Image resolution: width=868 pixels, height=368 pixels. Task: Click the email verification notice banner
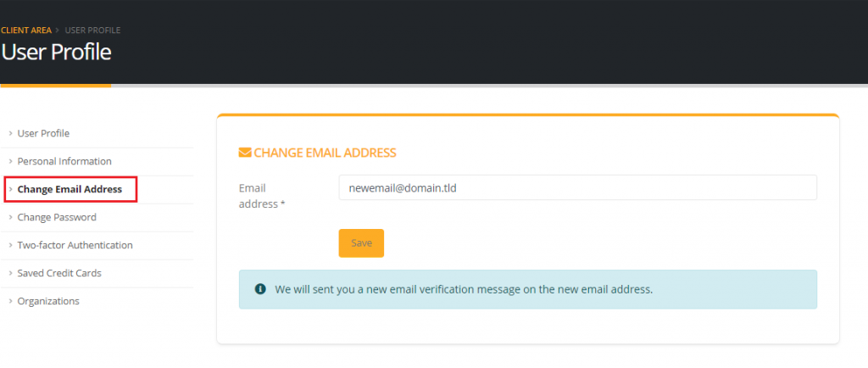[x=527, y=289]
